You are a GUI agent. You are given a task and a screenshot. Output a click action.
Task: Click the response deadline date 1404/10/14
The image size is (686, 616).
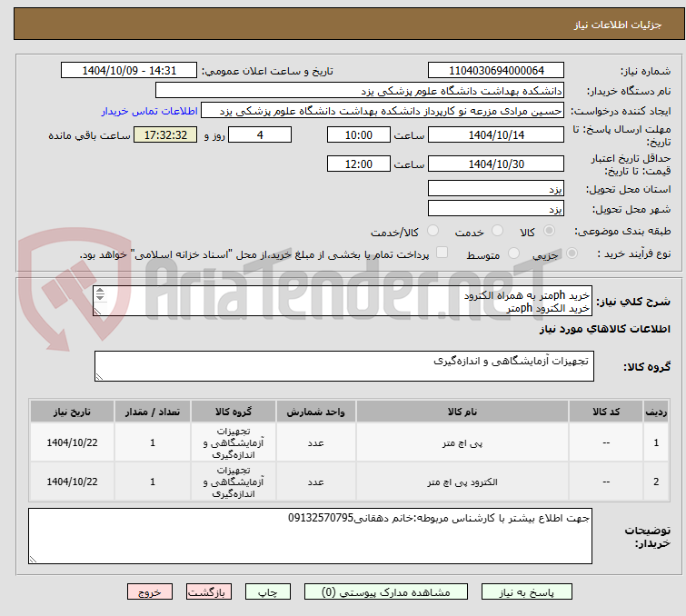(x=496, y=134)
